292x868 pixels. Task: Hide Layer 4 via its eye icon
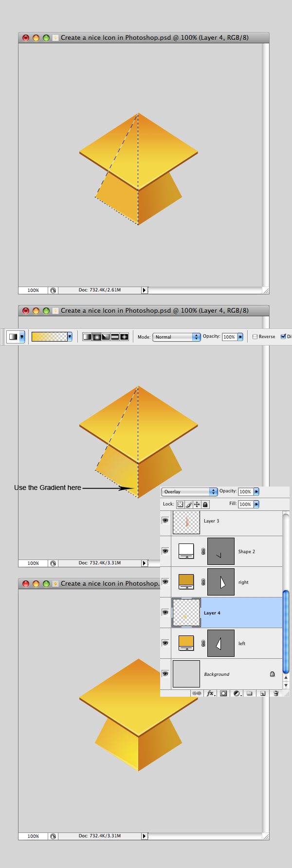[165, 613]
